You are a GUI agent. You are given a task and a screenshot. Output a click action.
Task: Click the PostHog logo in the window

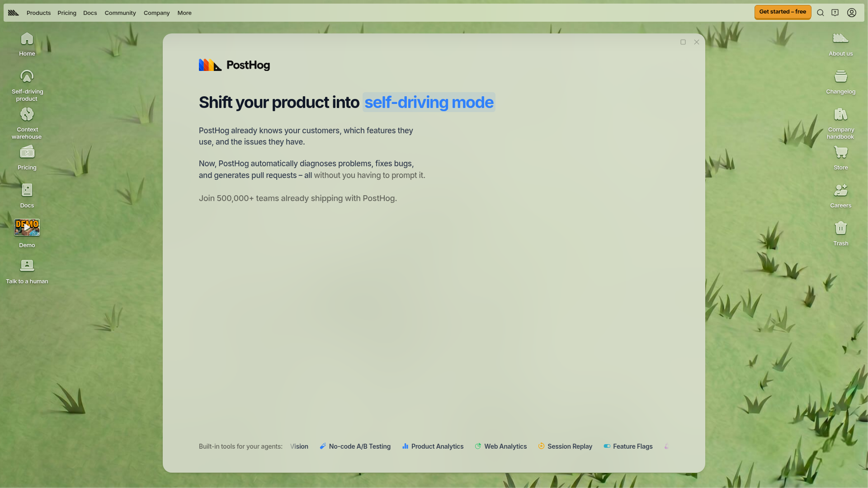(x=234, y=65)
